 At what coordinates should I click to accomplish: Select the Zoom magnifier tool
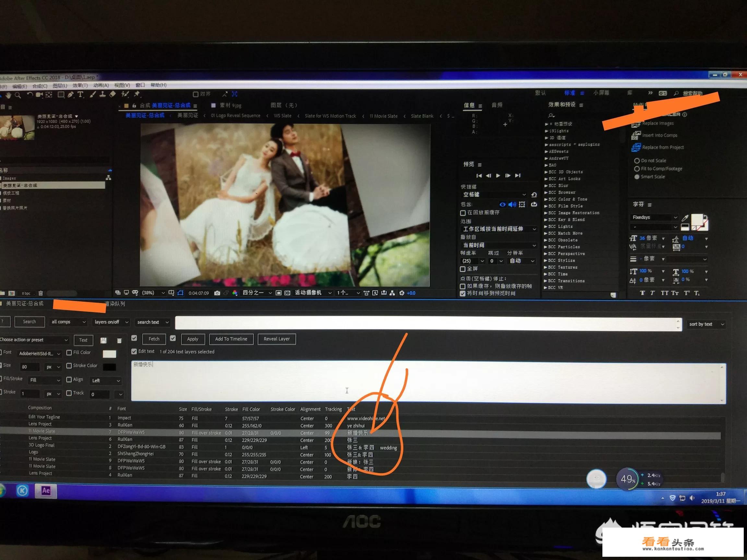pyautogui.click(x=18, y=95)
